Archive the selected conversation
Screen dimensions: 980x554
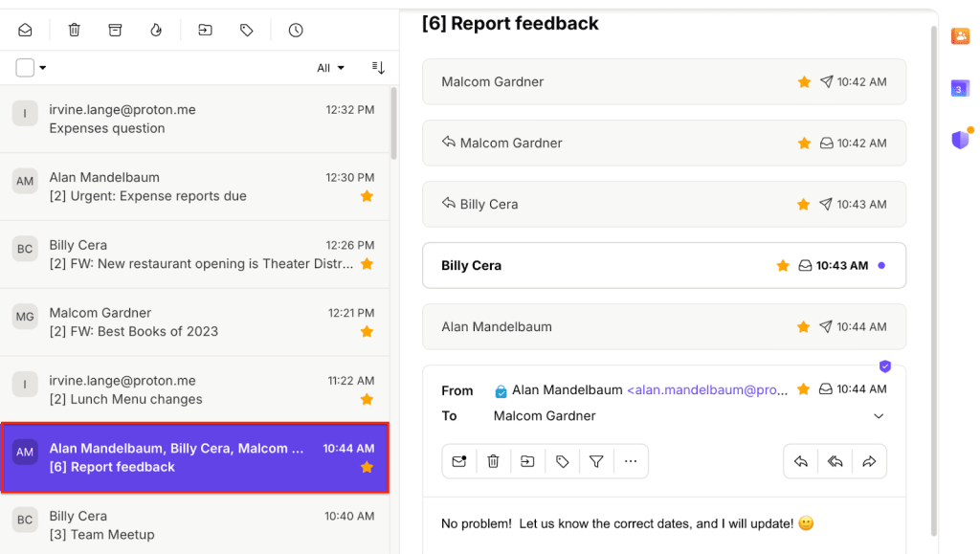pos(115,30)
